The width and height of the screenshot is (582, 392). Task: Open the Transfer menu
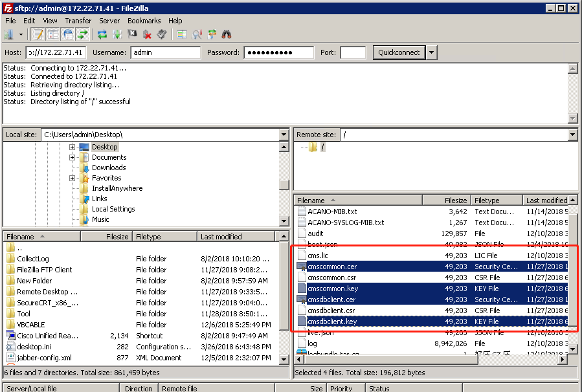click(78, 21)
